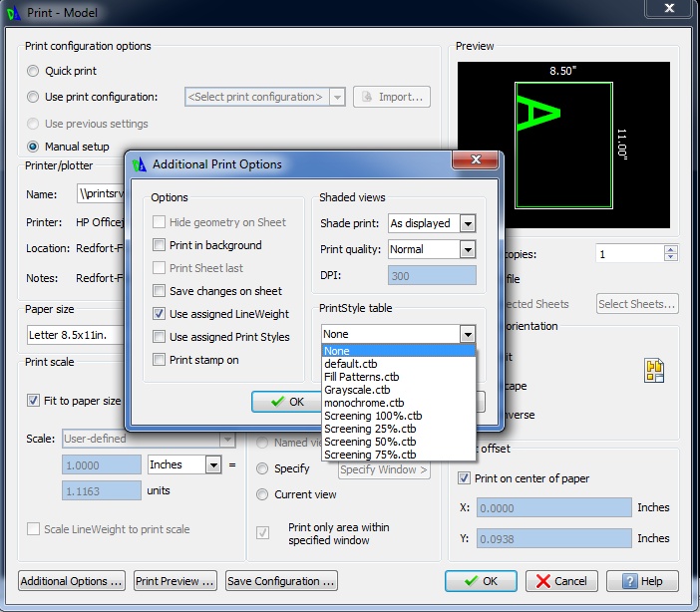700x612 pixels.
Task: Collapse the PrintStyle table dropdown
Action: click(x=468, y=334)
